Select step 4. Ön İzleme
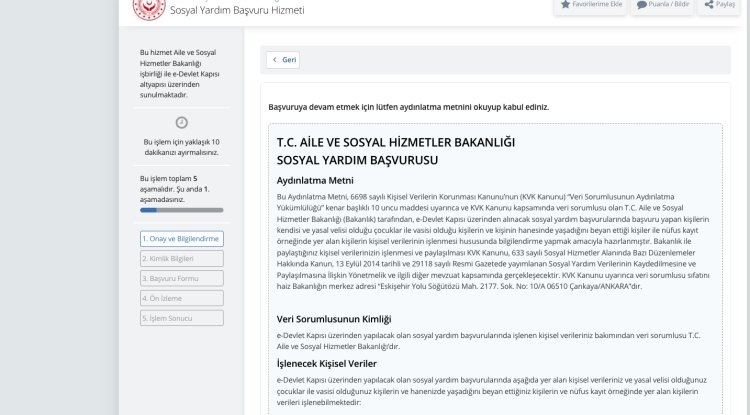Image resolution: width=750 pixels, height=415 pixels. [x=182, y=298]
